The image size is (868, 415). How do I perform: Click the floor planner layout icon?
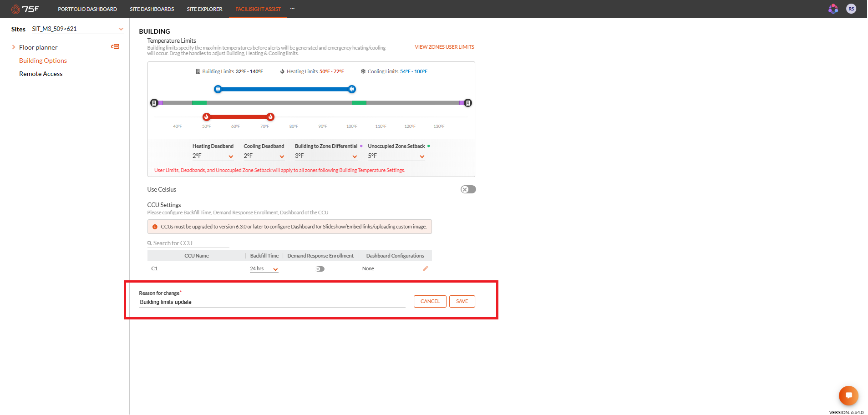point(115,47)
